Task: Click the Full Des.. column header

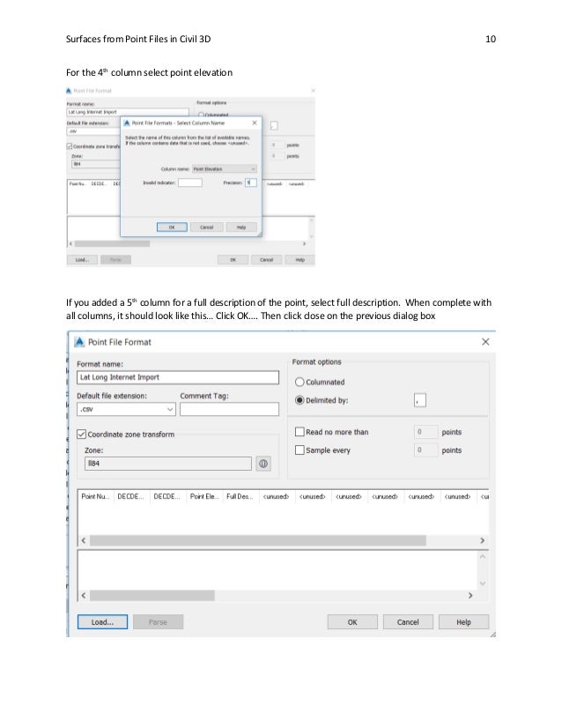Action: click(x=240, y=496)
